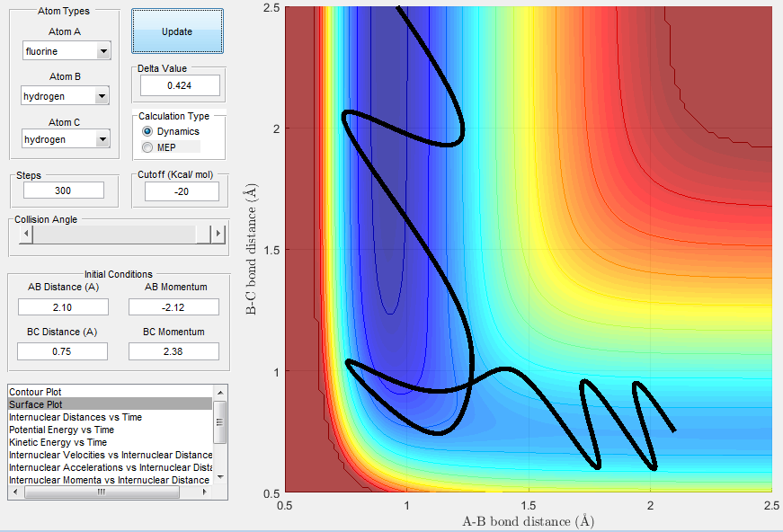Edit the Cutoff field showing -20
783x532 pixels.
[x=182, y=191]
